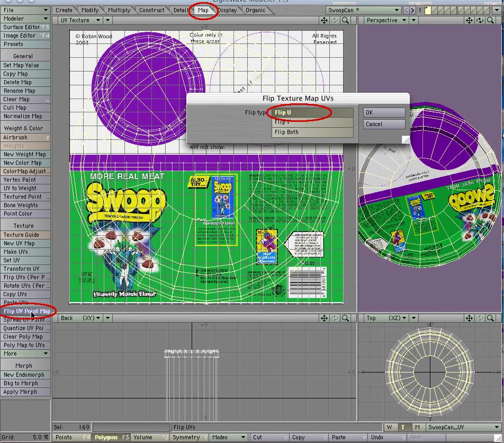Screen dimensions: 504x443
Task: Switch to the Map tab
Action: pos(203,10)
